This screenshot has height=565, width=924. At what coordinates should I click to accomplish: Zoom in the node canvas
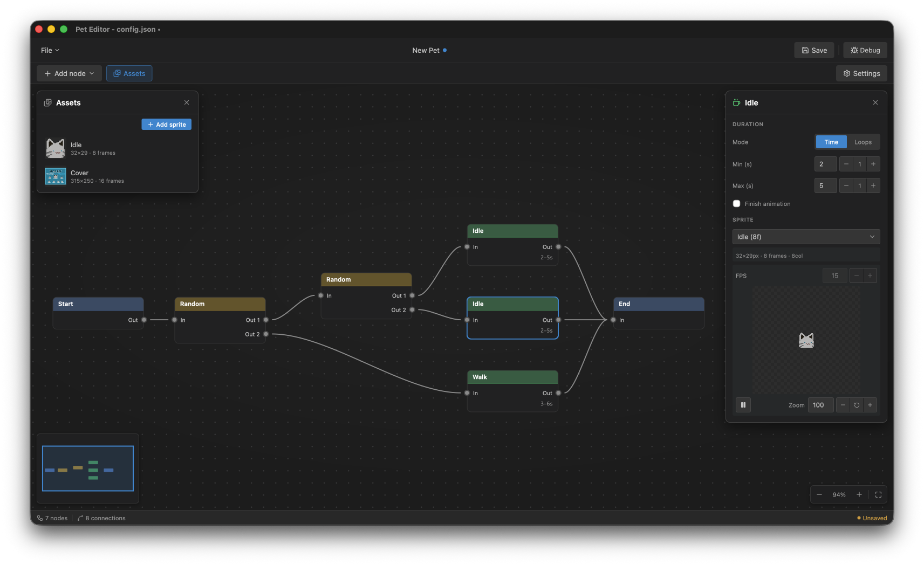point(859,494)
